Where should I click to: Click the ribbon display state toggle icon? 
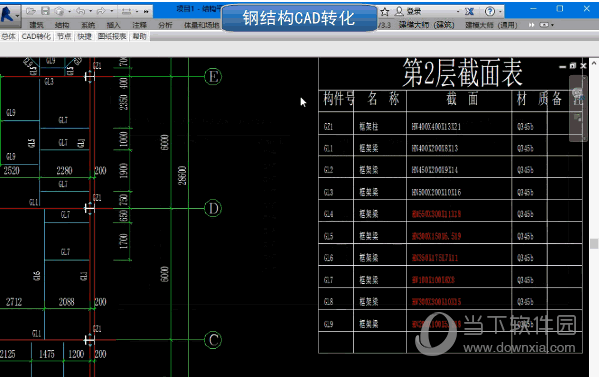pyautogui.click(x=544, y=25)
